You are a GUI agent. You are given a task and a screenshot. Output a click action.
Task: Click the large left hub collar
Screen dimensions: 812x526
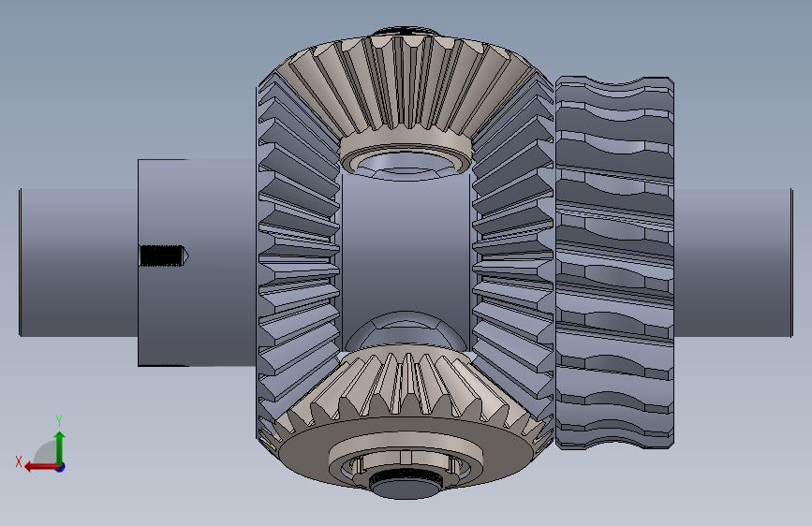197,262
